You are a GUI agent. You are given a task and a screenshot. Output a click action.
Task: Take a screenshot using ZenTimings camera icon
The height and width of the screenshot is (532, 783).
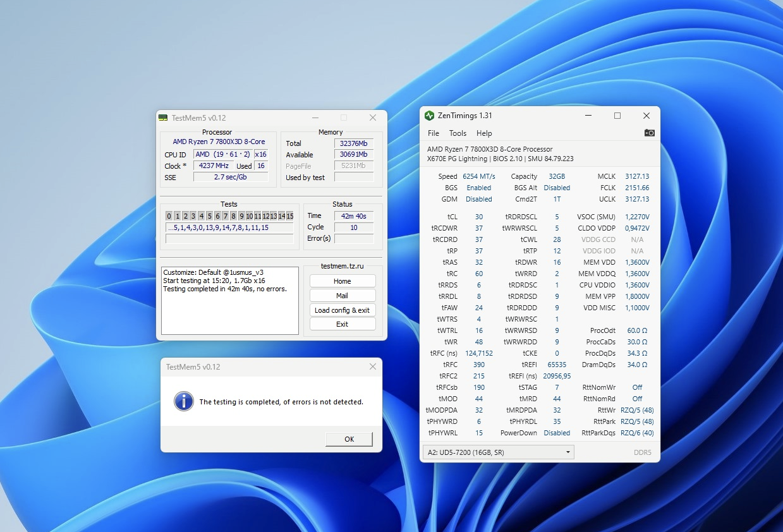[x=649, y=133]
